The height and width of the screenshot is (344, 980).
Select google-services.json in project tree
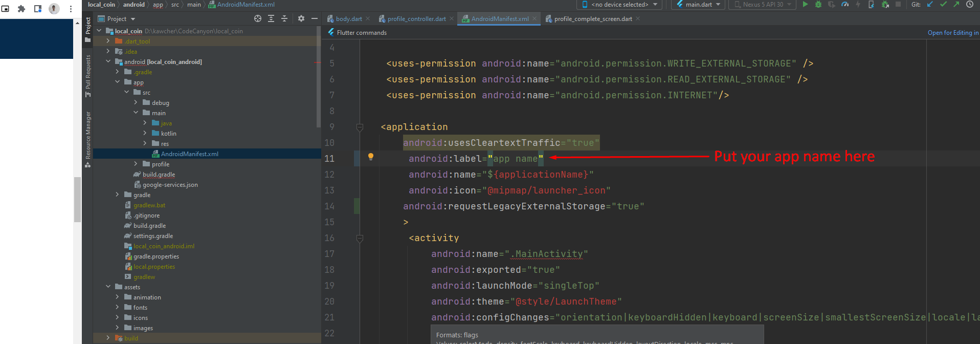[x=170, y=185]
